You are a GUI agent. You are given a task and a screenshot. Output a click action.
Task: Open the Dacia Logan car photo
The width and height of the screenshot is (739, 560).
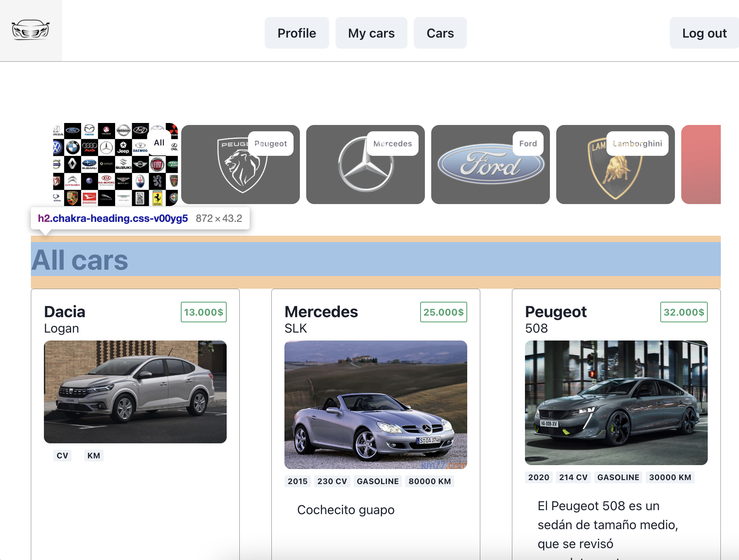(135, 392)
